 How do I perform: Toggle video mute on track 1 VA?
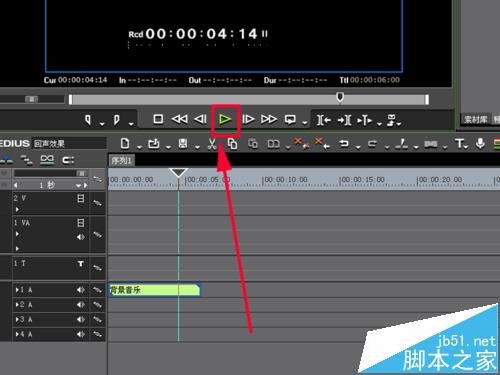pos(81,223)
